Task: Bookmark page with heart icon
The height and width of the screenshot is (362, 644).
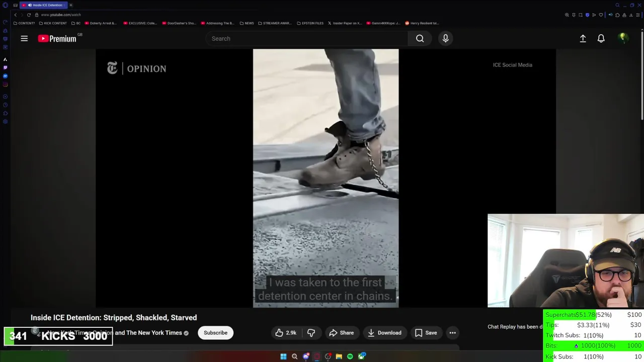Action: coord(601,15)
